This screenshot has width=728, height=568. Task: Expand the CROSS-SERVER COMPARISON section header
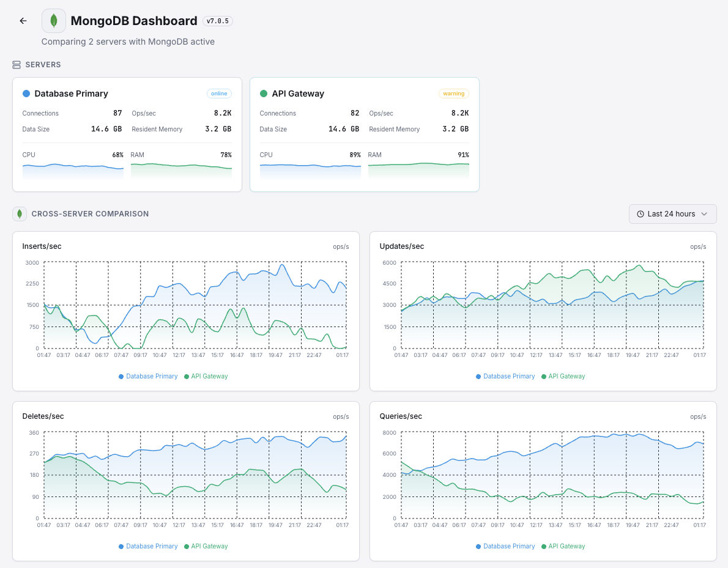click(91, 214)
